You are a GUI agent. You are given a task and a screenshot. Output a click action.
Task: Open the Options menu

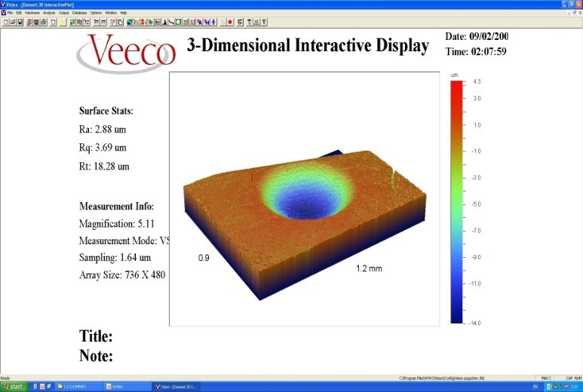96,13
